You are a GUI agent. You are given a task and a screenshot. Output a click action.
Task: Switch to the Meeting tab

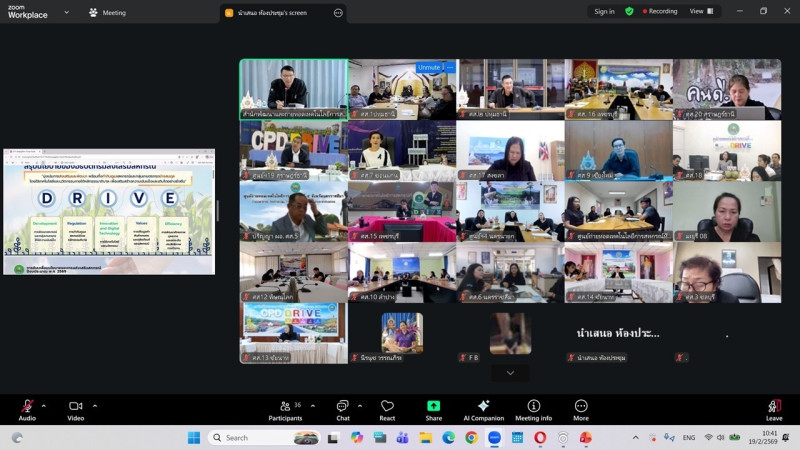click(108, 13)
